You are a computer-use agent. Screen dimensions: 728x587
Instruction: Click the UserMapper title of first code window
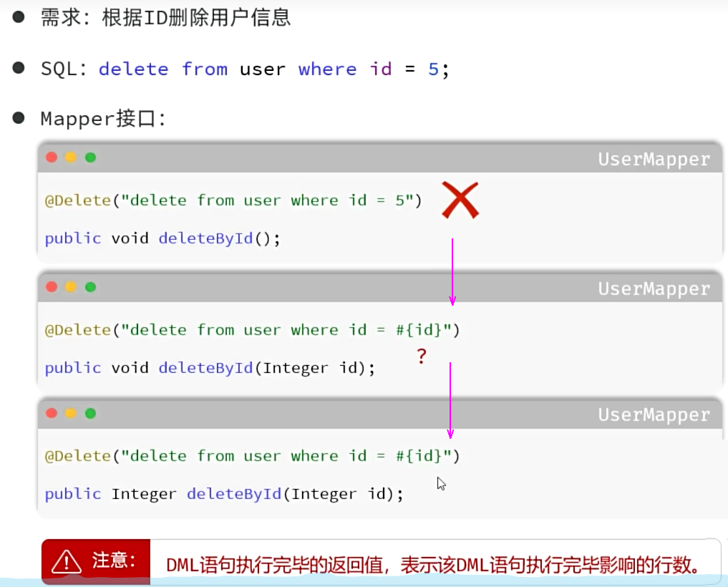click(x=654, y=159)
